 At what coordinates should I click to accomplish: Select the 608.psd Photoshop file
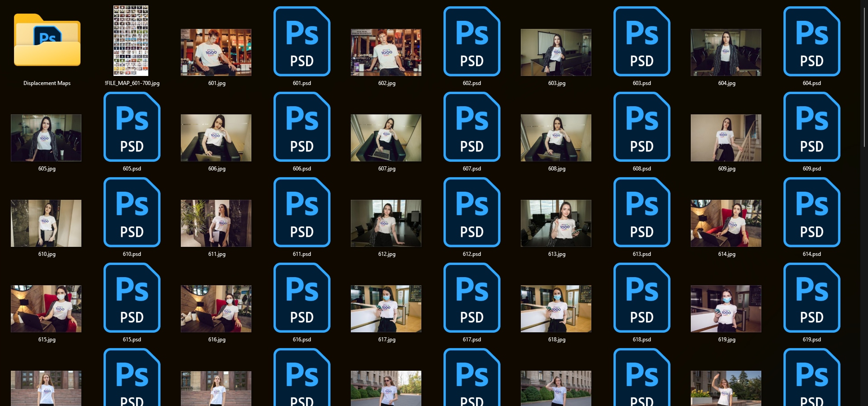642,127
